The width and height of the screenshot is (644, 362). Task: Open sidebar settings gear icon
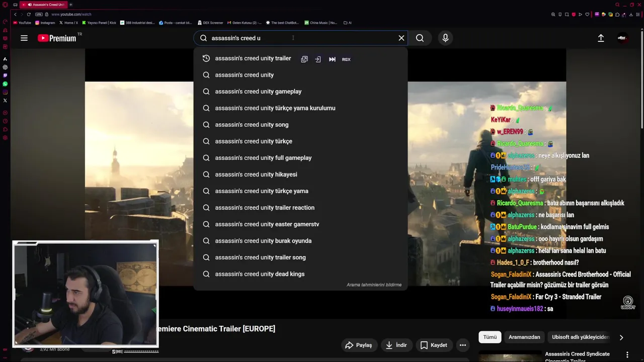tap(5, 138)
